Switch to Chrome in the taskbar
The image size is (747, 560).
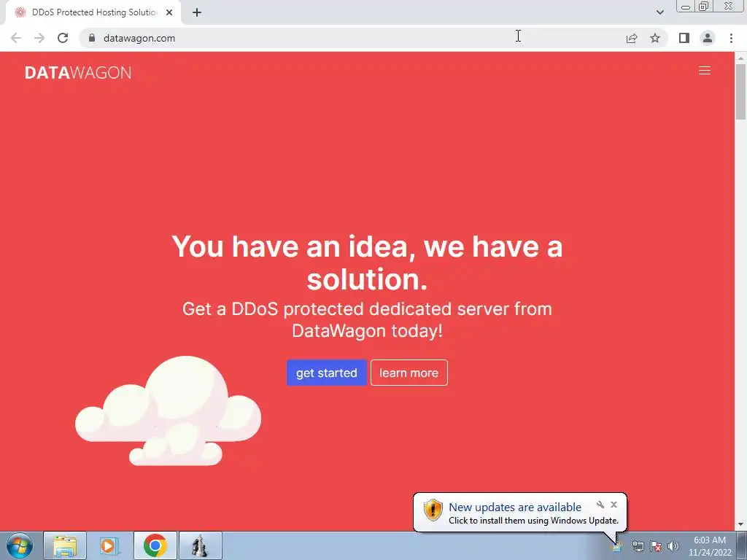coord(155,545)
